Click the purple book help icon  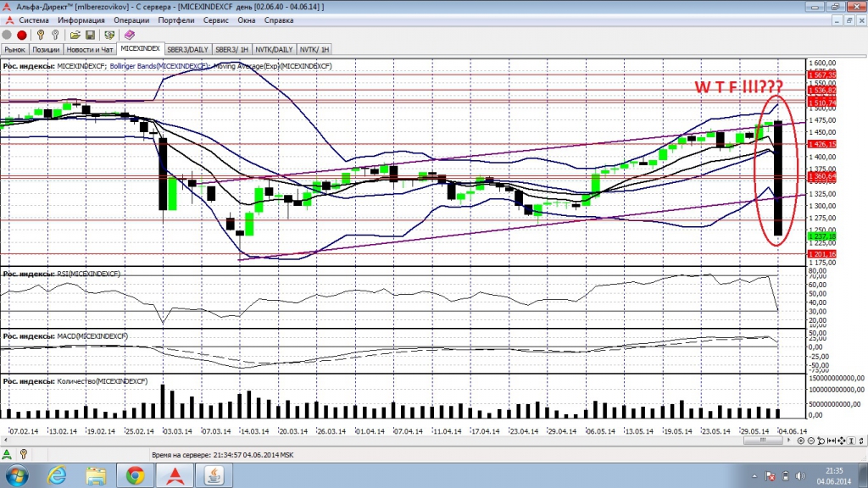[x=130, y=35]
